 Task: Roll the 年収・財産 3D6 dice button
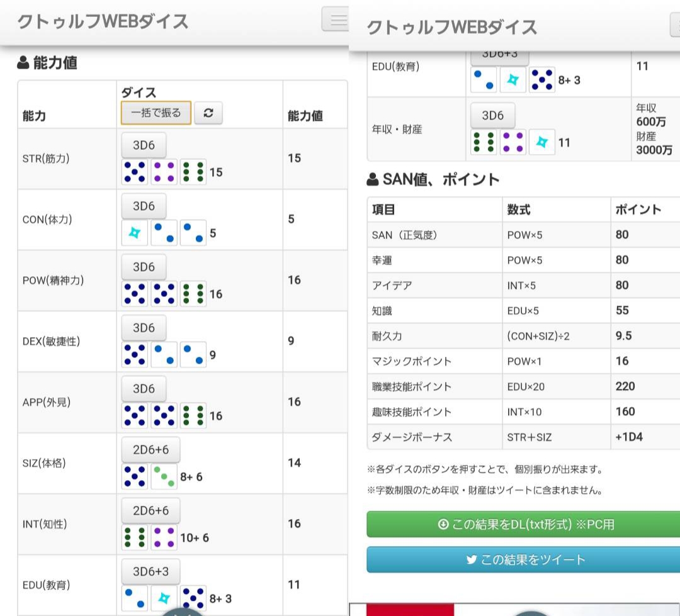coord(492,116)
